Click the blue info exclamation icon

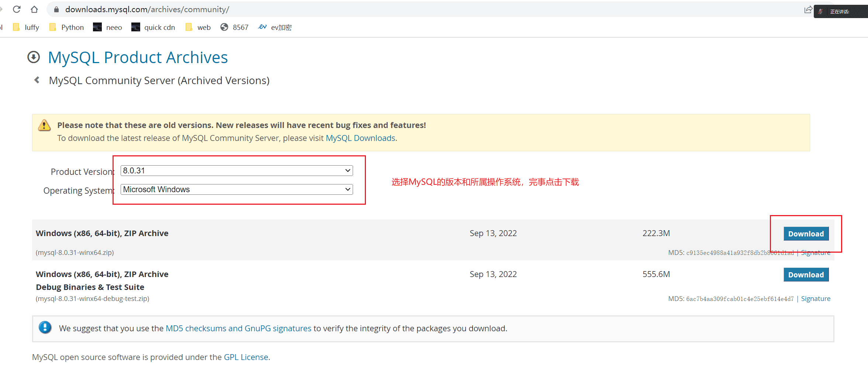point(45,327)
